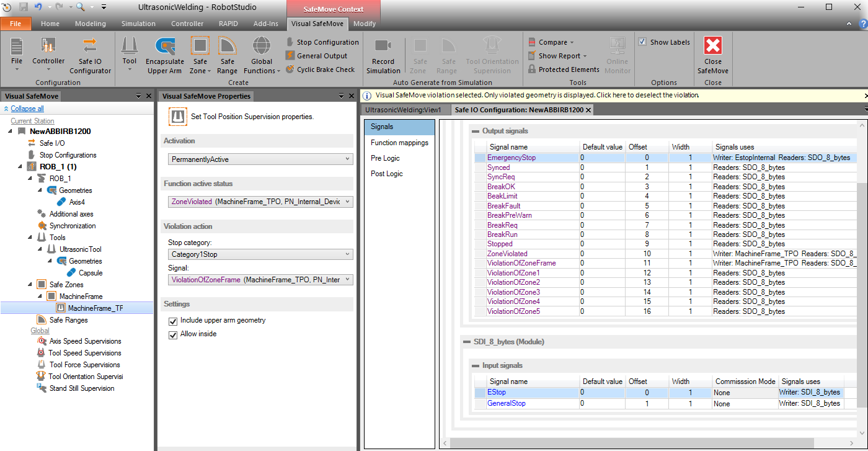
Task: Open Compare tool menu
Action: point(551,42)
